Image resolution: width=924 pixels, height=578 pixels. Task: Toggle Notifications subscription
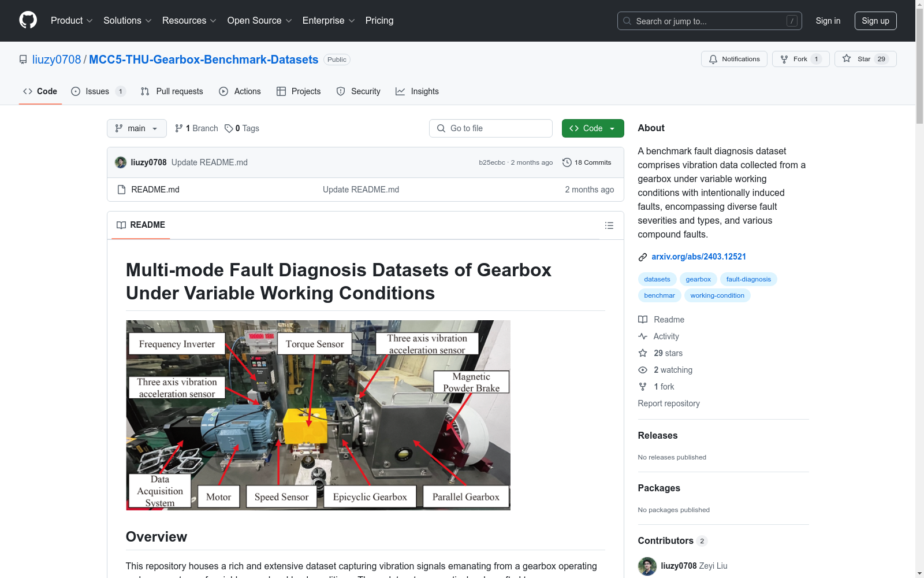[x=734, y=58]
